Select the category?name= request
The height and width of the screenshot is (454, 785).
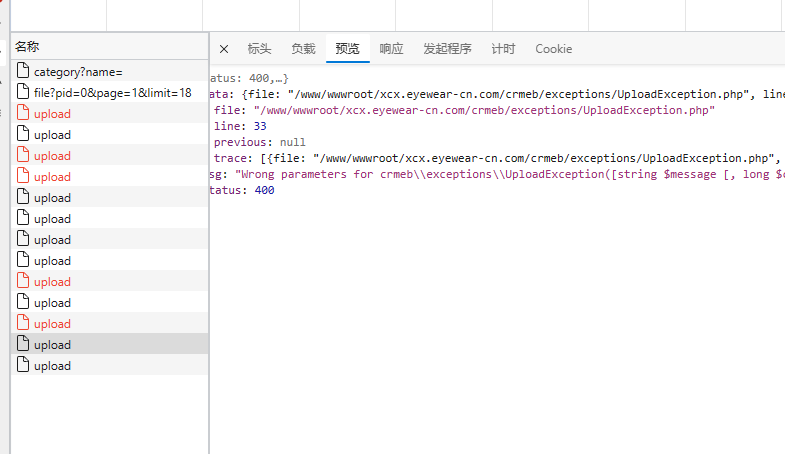click(x=109, y=72)
